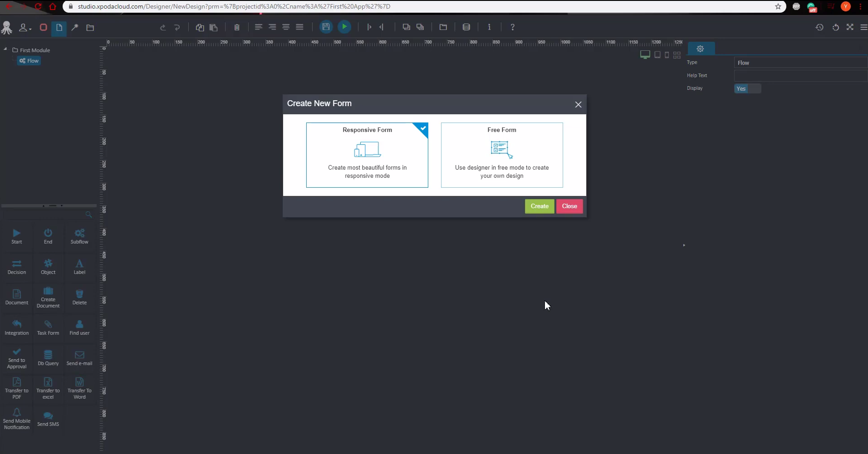
Task: Click the magic wand icon in toolbar
Action: pyautogui.click(x=75, y=28)
